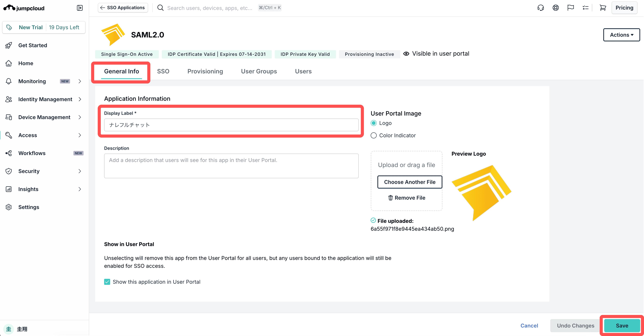This screenshot has width=644, height=336.
Task: Click the Cancel link
Action: tap(529, 326)
